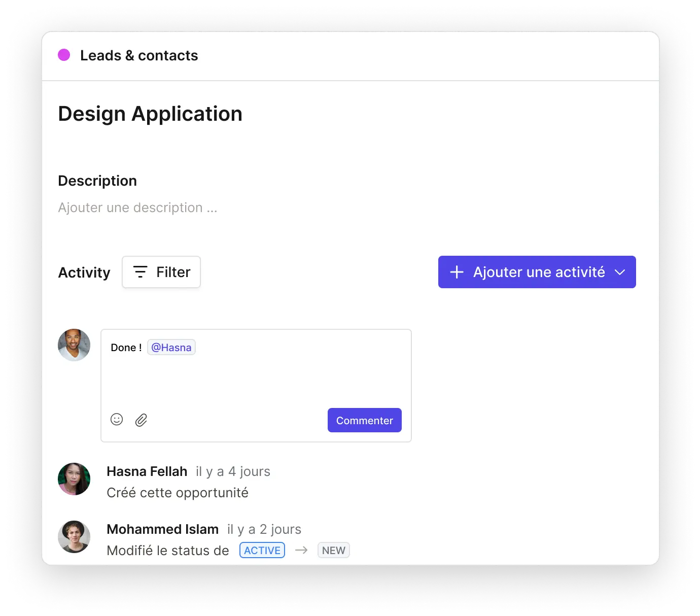Open Hasna Fellah's avatar photo
This screenshot has width=700, height=616.
[74, 479]
